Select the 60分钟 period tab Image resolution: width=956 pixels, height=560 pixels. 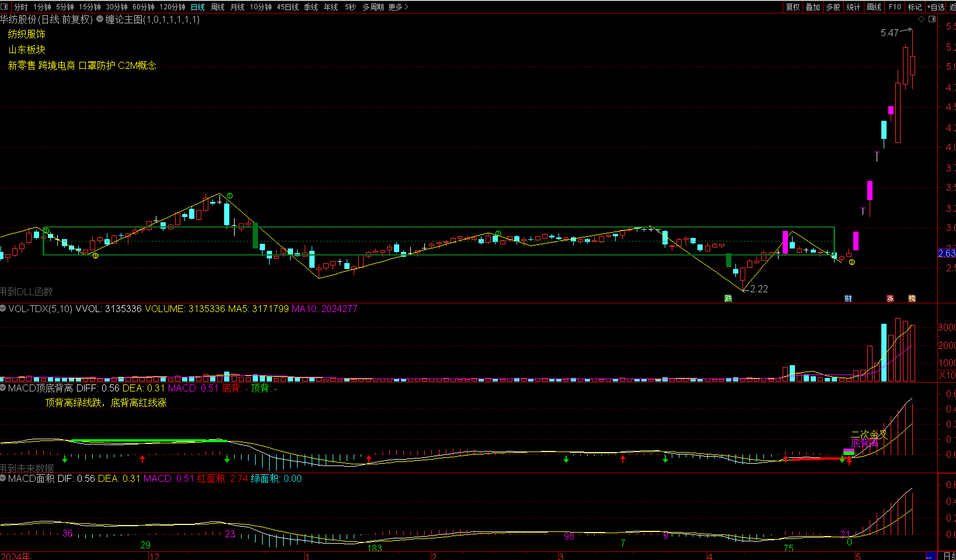pyautogui.click(x=143, y=7)
